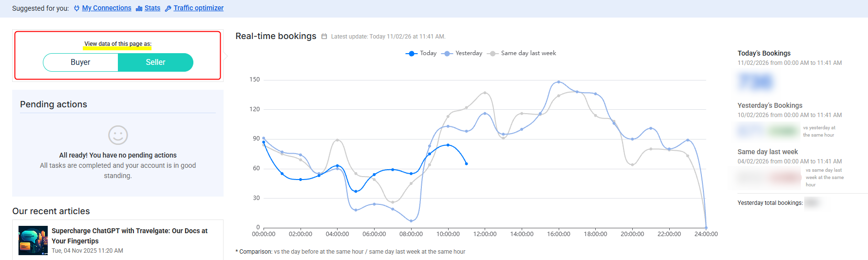Switch data view to Buyer
Image resolution: width=868 pixels, height=260 pixels.
[x=80, y=62]
